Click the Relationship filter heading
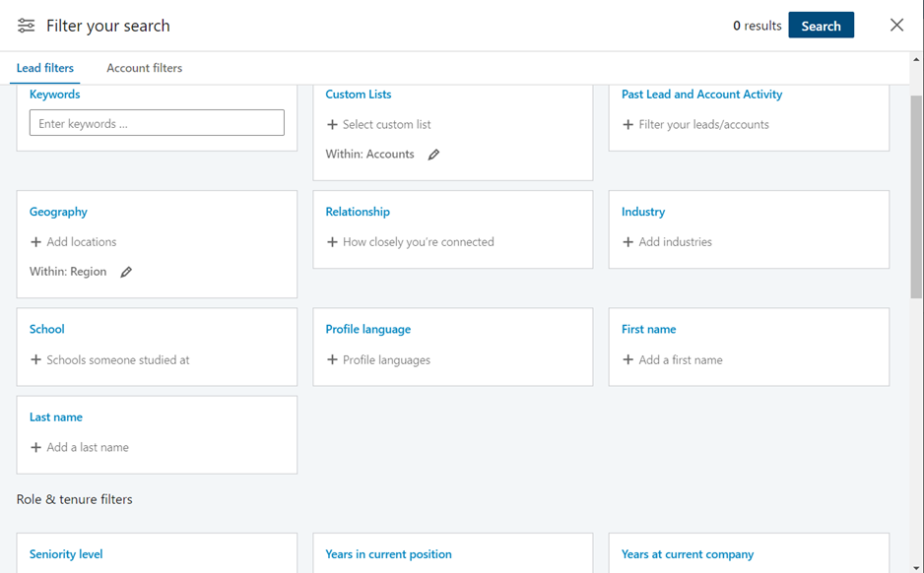924x573 pixels. [358, 212]
